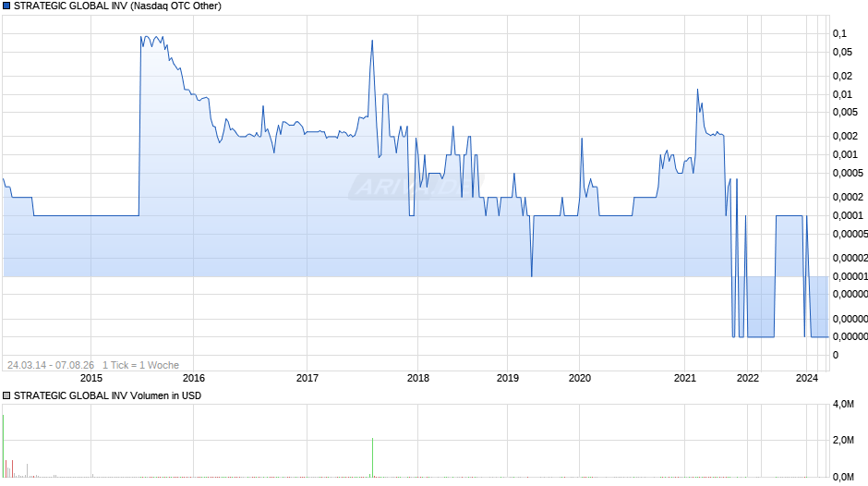The image size is (868, 486).
Task: Click the 4,0M volume axis label
Action: tap(843, 405)
